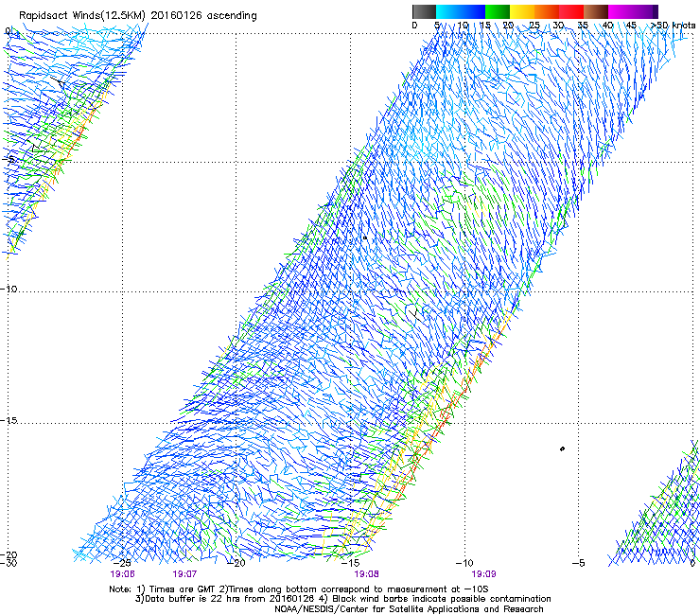Select the gray 0-5 knots color segment
Image resolution: width=700 pixels, height=615 pixels.
pos(424,11)
